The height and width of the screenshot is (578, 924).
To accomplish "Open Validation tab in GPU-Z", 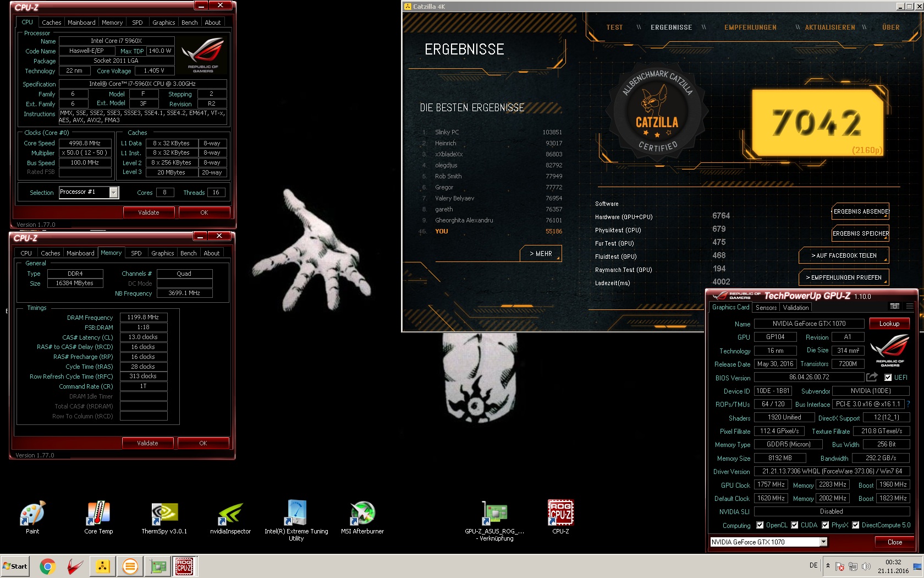I will point(796,308).
